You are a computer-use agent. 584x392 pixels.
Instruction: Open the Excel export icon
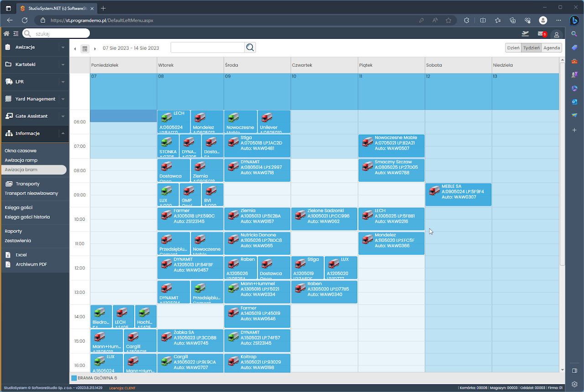[x=8, y=255]
